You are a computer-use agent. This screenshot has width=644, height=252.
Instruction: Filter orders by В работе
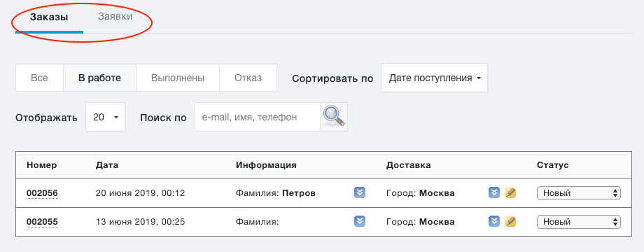(x=100, y=78)
